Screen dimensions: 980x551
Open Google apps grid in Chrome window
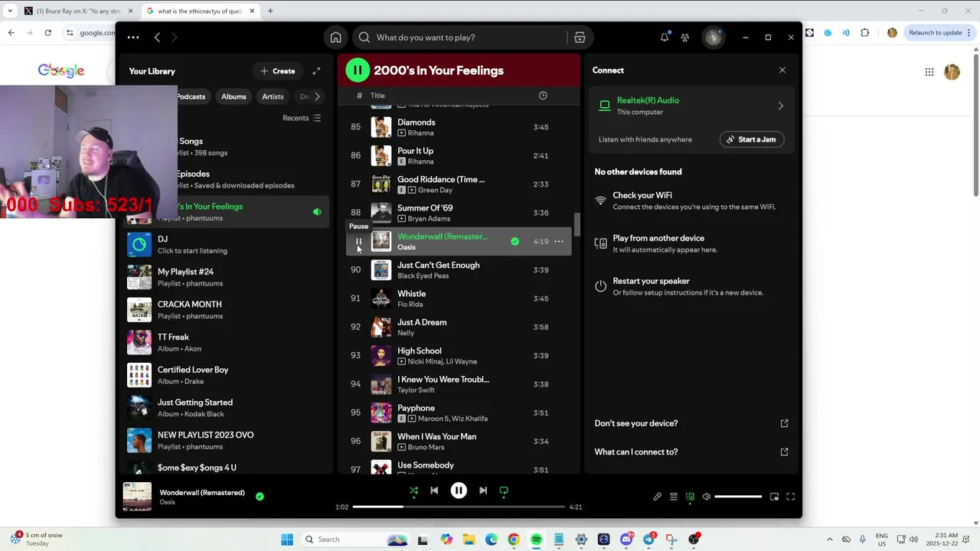[929, 72]
